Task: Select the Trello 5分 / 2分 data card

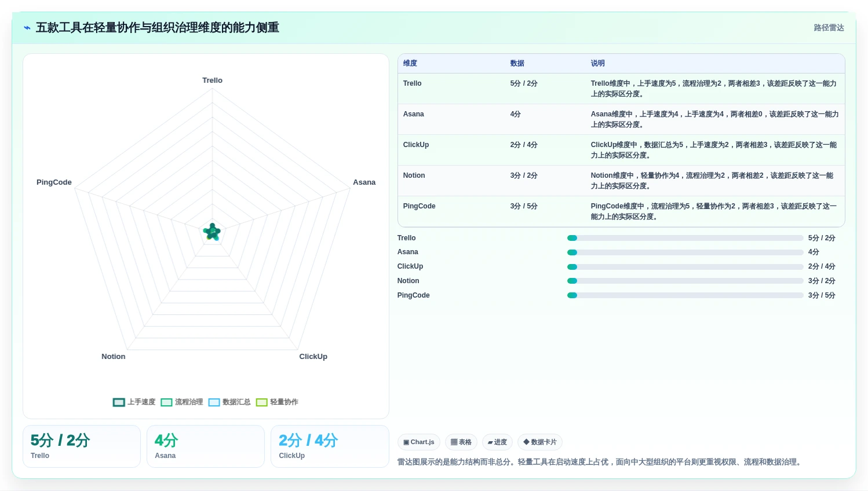Action: [x=82, y=446]
